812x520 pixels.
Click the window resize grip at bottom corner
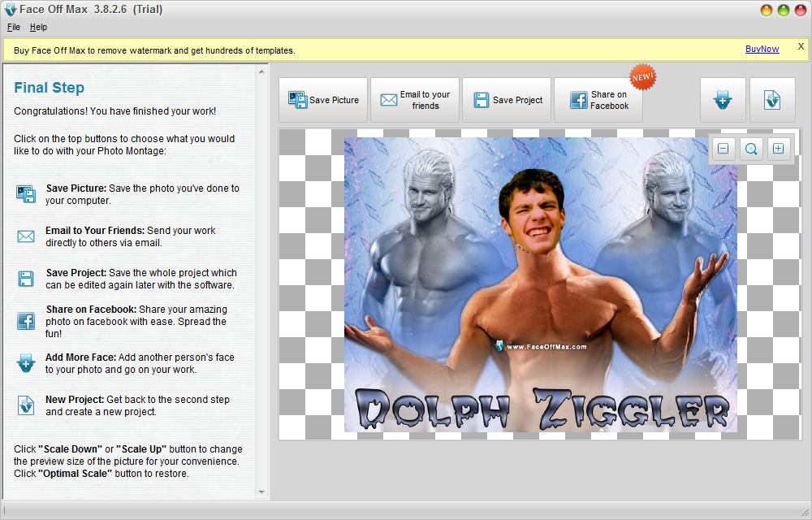[806, 513]
